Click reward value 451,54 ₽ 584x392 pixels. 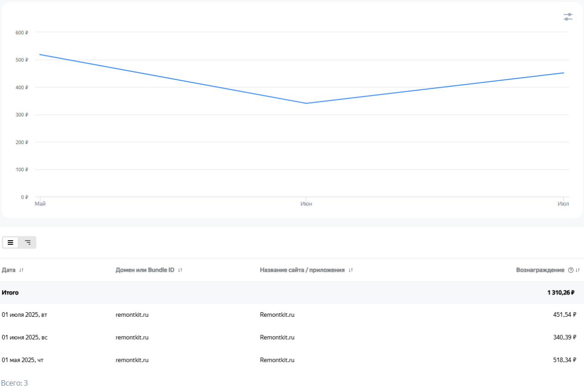(x=565, y=315)
